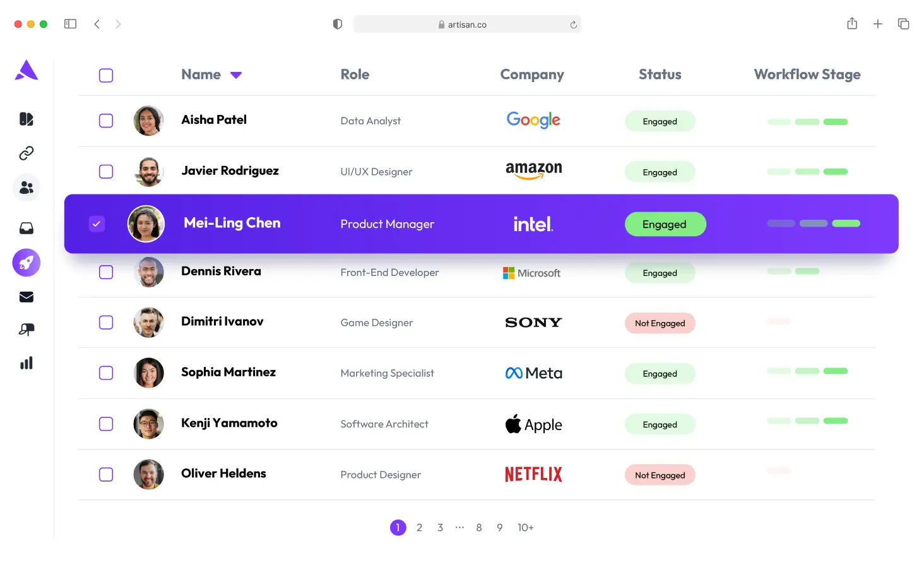This screenshot has width=924, height=567.
Task: Click the rocket launch icon in sidebar
Action: click(x=27, y=263)
